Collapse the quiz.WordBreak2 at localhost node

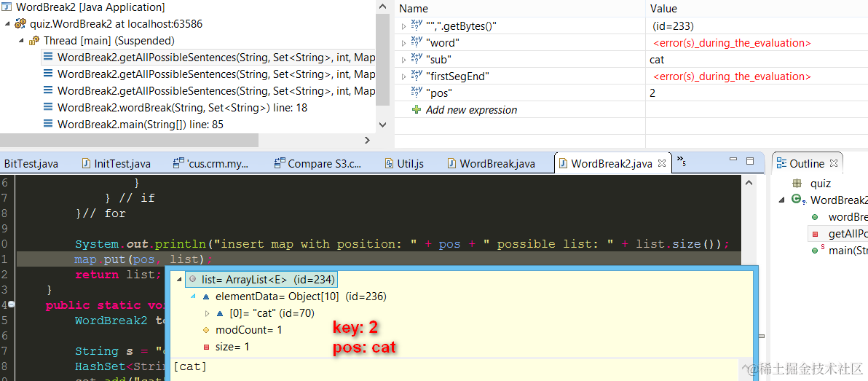pos(7,24)
